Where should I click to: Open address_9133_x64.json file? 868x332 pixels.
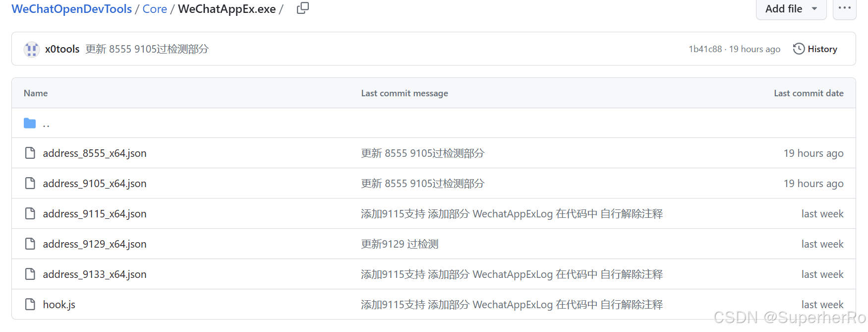tap(95, 274)
